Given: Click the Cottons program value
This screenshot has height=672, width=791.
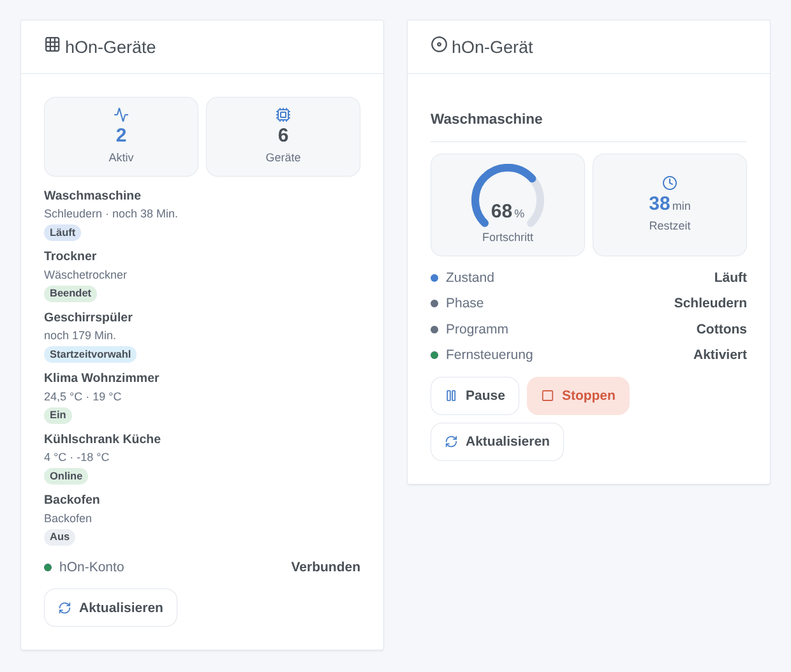Looking at the screenshot, I should point(721,329).
